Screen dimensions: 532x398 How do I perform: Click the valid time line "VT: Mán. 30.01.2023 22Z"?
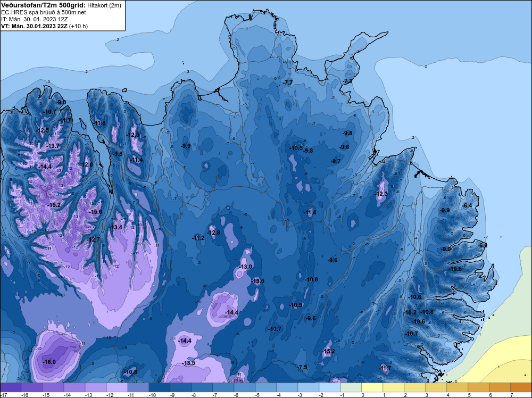[x=34, y=26]
